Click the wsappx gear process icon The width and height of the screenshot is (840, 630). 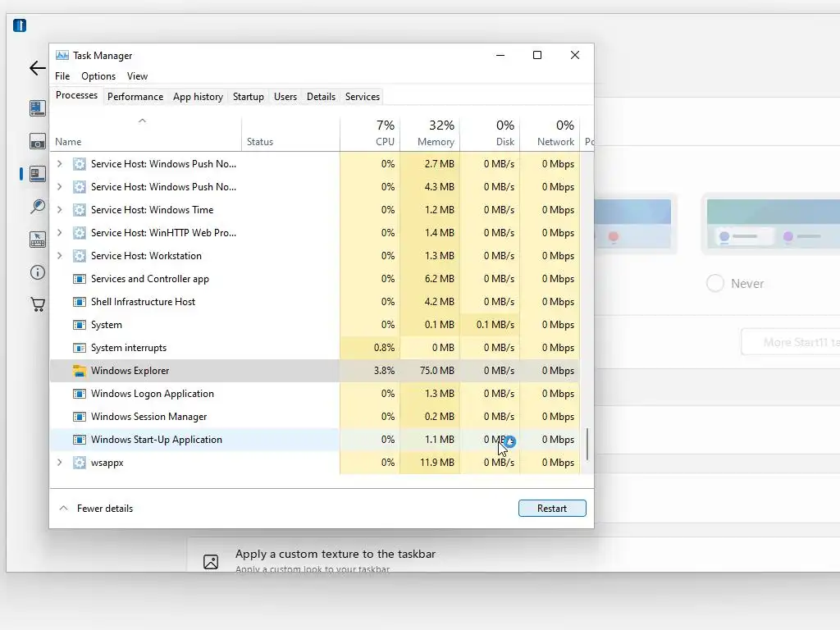[x=80, y=463]
